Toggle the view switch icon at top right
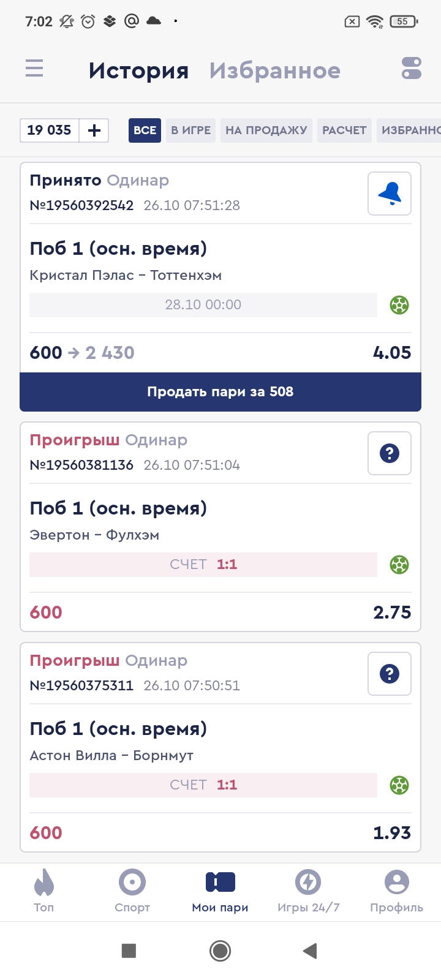Image resolution: width=441 pixels, height=980 pixels. click(411, 68)
